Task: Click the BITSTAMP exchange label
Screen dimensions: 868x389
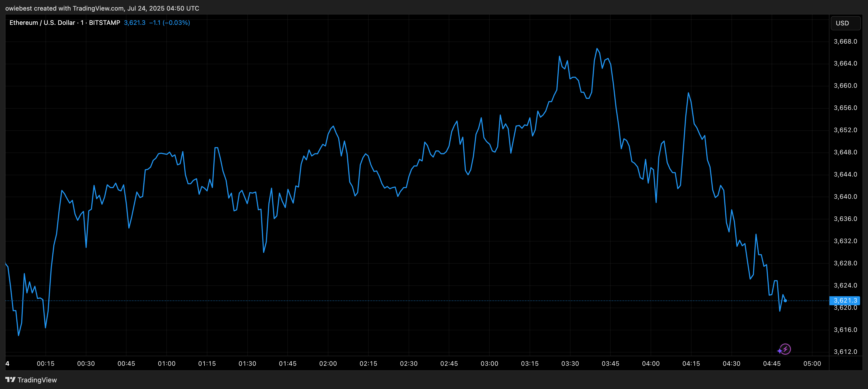Action: click(x=104, y=22)
